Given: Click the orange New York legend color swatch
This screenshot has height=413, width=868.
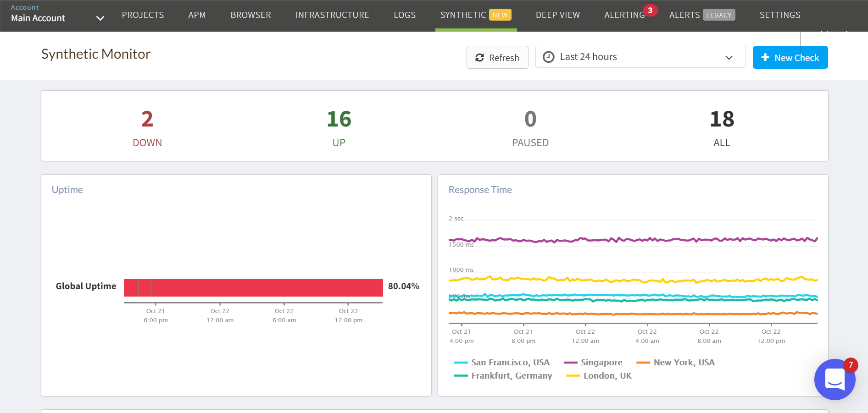Looking at the screenshot, I should coord(643,362).
